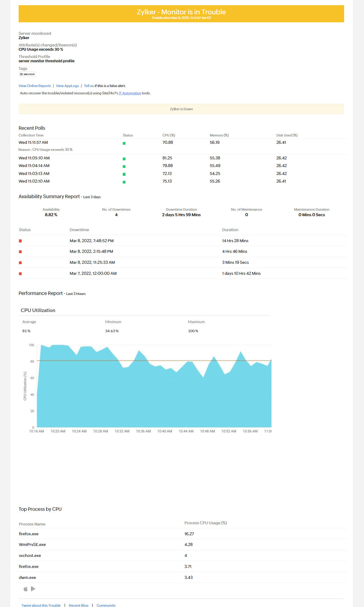This screenshot has height=607, width=364.
Task: Click the 10:32 AM label on chart axis
Action: coord(122,431)
